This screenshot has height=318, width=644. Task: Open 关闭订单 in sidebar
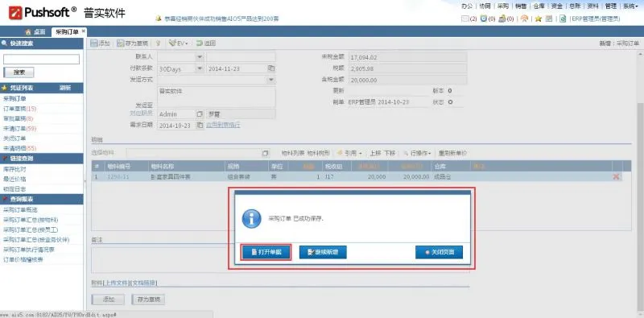(14, 138)
